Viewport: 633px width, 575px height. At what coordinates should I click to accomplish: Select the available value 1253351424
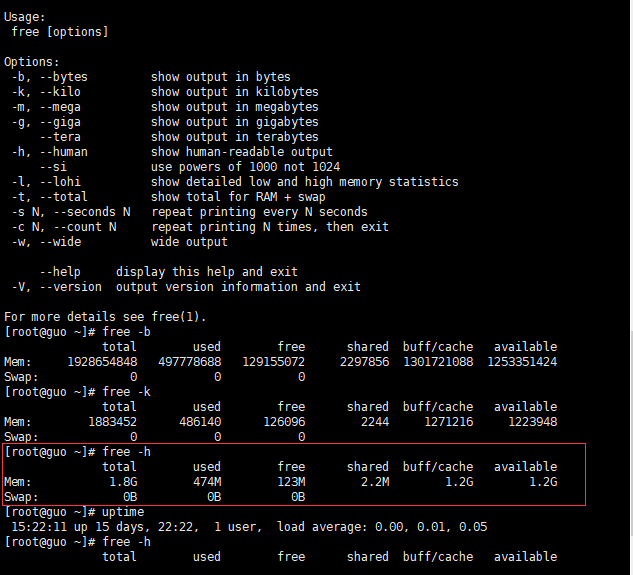pyautogui.click(x=522, y=362)
